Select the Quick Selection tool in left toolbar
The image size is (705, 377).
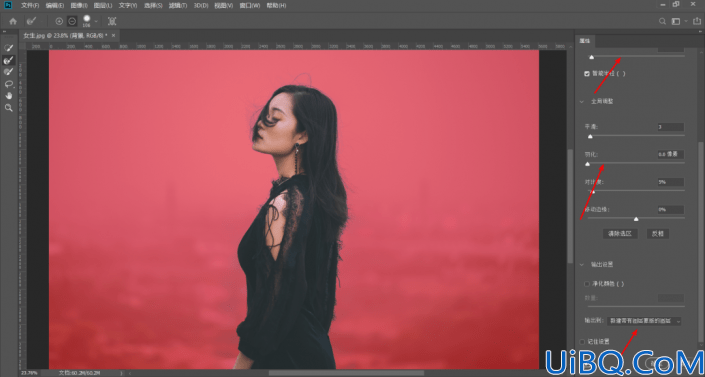click(8, 48)
